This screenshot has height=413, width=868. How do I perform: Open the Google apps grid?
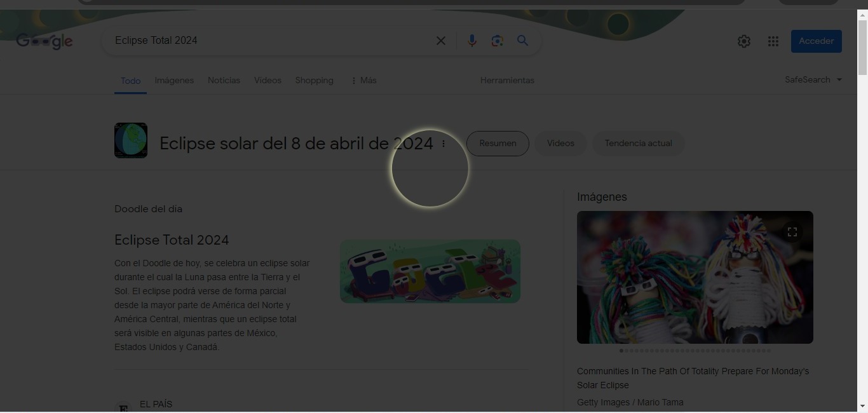tap(773, 41)
